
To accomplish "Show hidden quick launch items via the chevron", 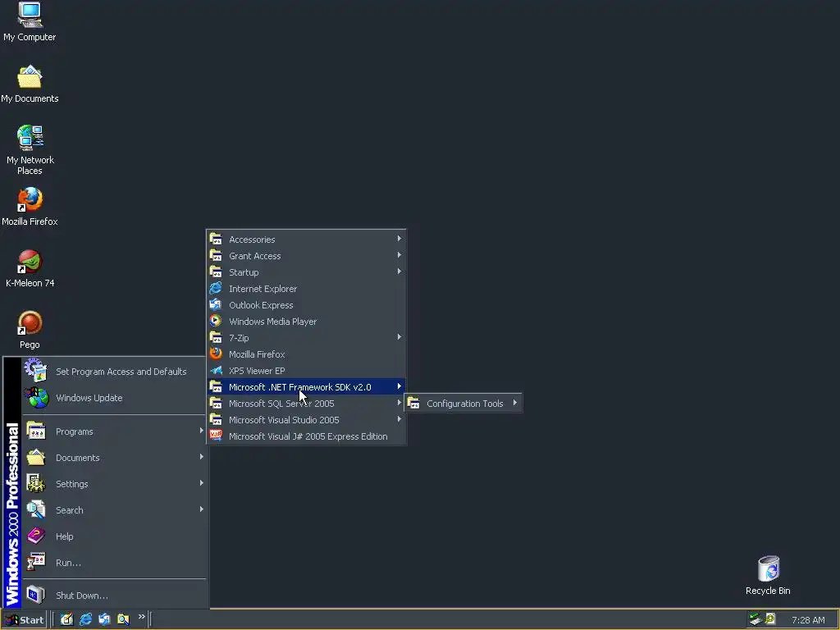I will (x=141, y=617).
